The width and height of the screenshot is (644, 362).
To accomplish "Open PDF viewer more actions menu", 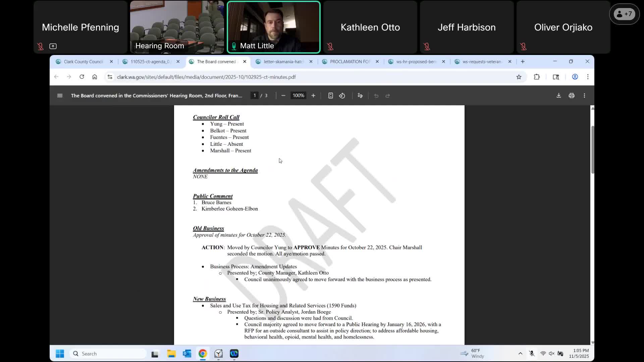I will tap(584, 96).
